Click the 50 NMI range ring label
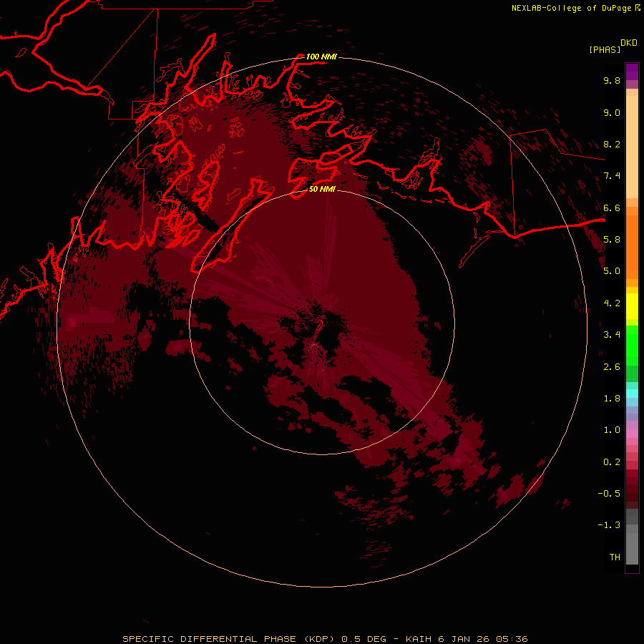Screen dimensions: 644x644 322,189
